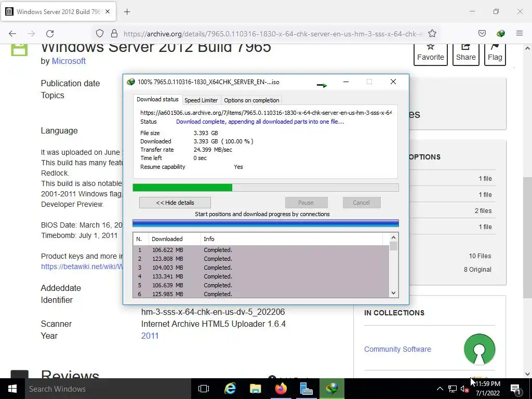
Task: Open the Community Software collection link
Action: coord(397,349)
